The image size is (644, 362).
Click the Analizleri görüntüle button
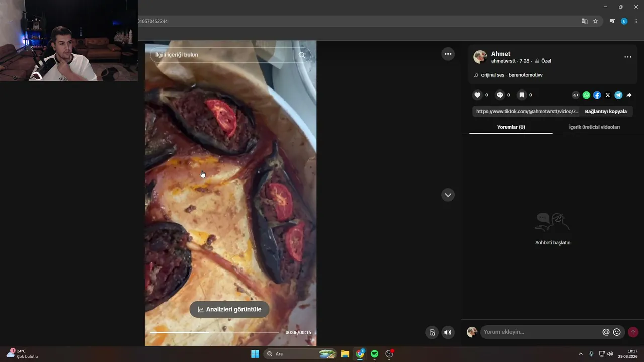click(x=229, y=309)
